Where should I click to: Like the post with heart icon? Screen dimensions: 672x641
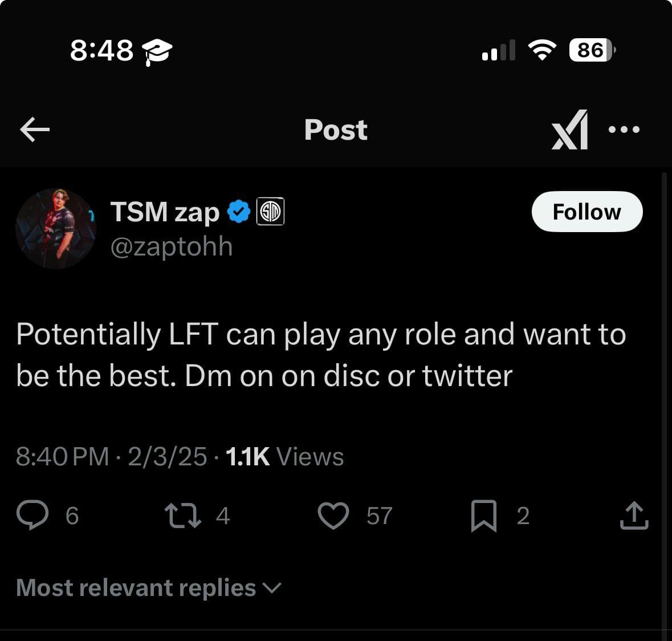(x=333, y=516)
